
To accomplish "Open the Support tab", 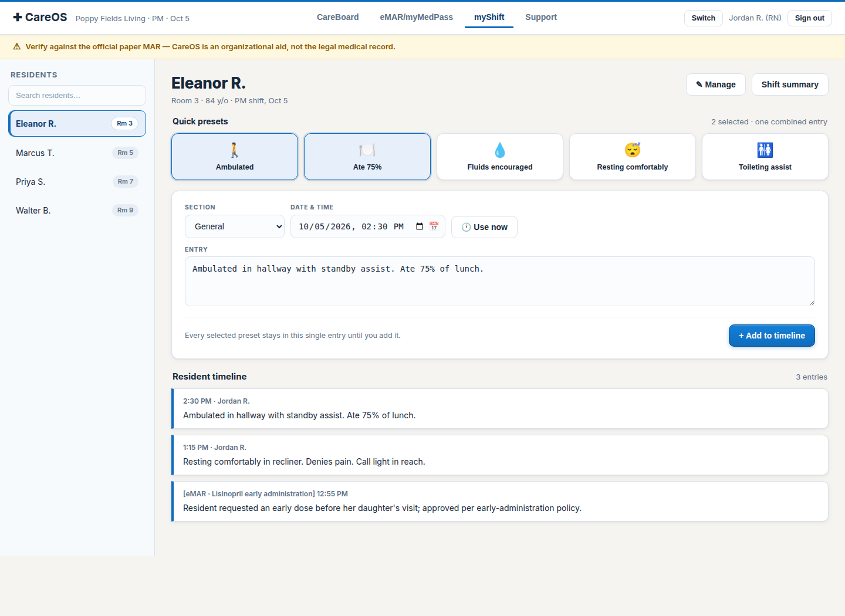I will tap(541, 17).
